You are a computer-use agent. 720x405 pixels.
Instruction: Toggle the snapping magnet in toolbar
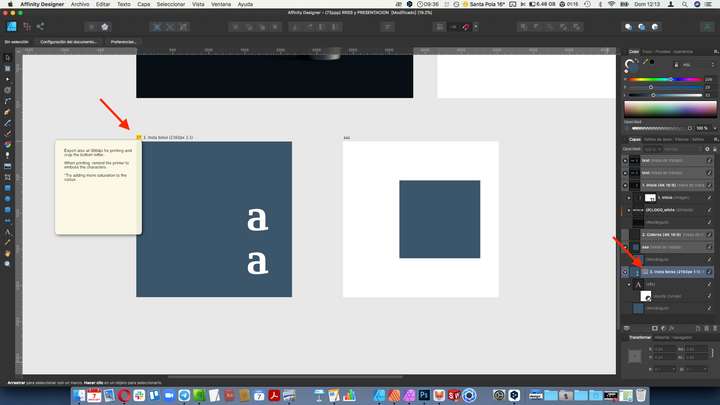click(x=466, y=27)
